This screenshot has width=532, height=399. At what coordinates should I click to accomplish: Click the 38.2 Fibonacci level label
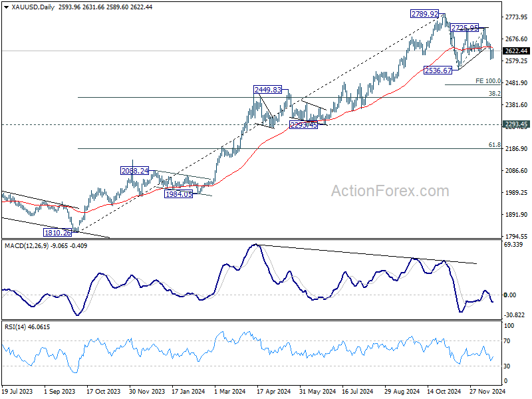[494, 93]
